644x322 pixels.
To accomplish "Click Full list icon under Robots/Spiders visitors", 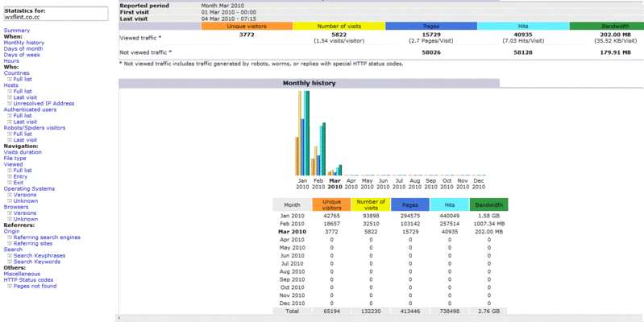I will coord(10,134).
